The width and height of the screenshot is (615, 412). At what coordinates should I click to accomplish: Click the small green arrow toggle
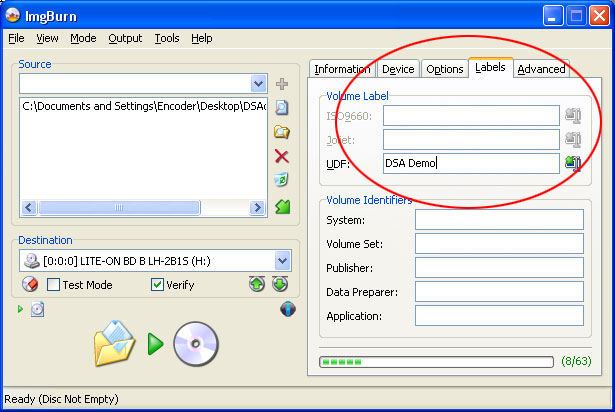tap(20, 309)
